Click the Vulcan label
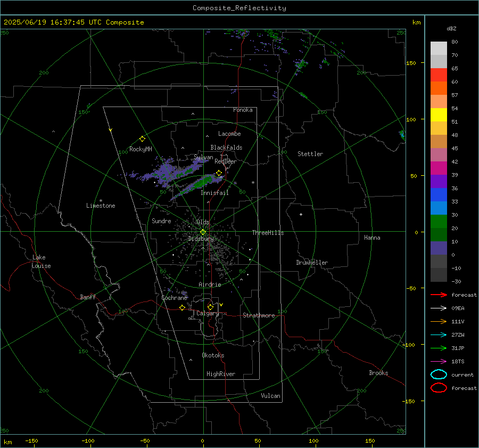Screen dimensions: 479x448 270,396
